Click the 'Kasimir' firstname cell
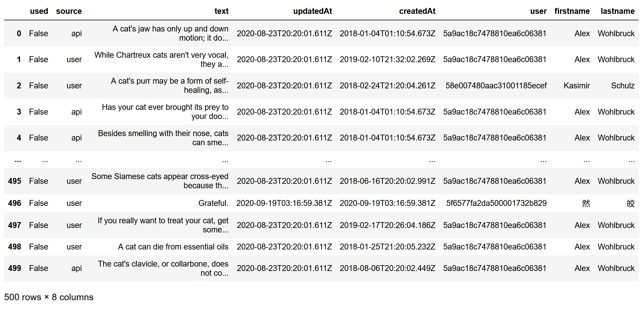This screenshot has height=309, width=644. tap(577, 86)
